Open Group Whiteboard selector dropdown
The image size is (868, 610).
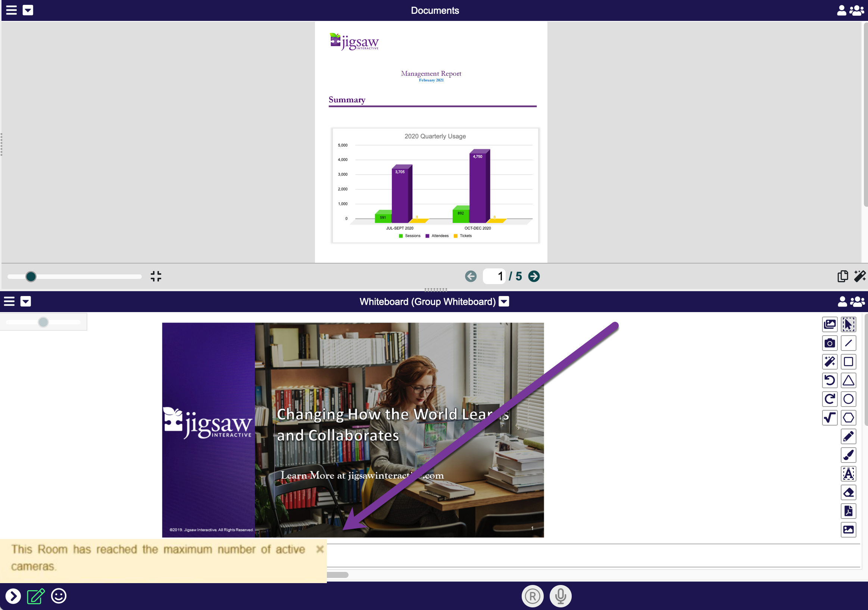pos(504,301)
